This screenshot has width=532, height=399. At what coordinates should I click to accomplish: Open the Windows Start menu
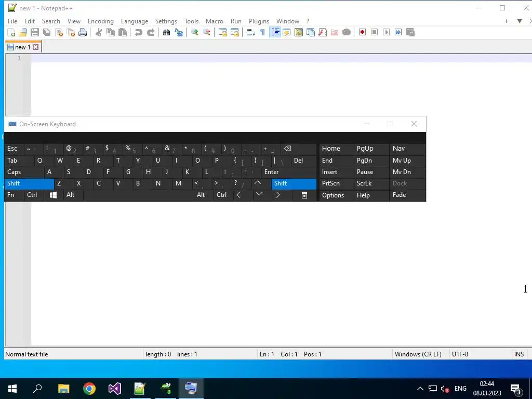[x=12, y=389]
